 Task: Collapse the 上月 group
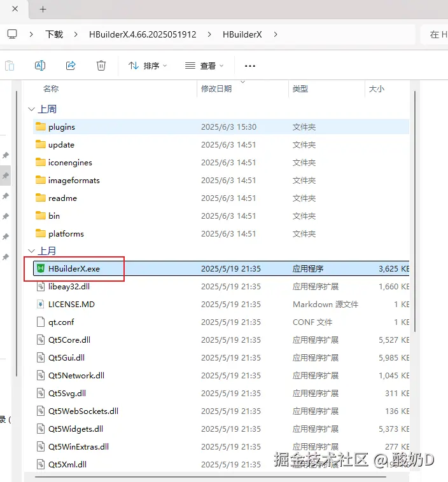pos(31,251)
